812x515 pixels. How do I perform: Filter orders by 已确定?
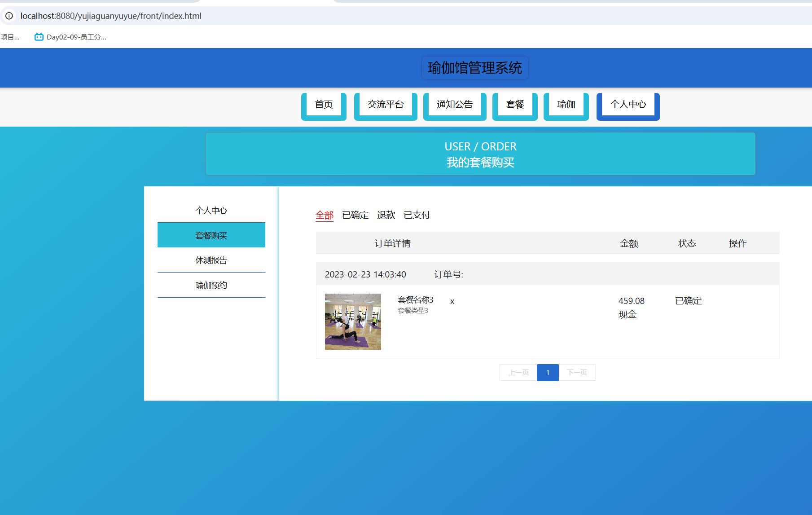(x=356, y=215)
